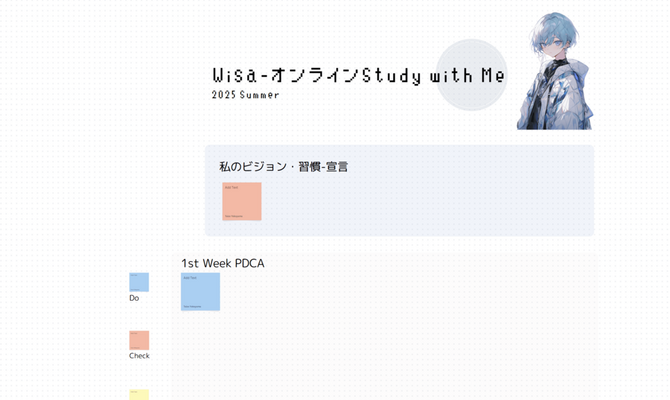This screenshot has height=400, width=670.
Task: Select the 私のビジョン・習慣-宣言 heading
Action: (283, 166)
